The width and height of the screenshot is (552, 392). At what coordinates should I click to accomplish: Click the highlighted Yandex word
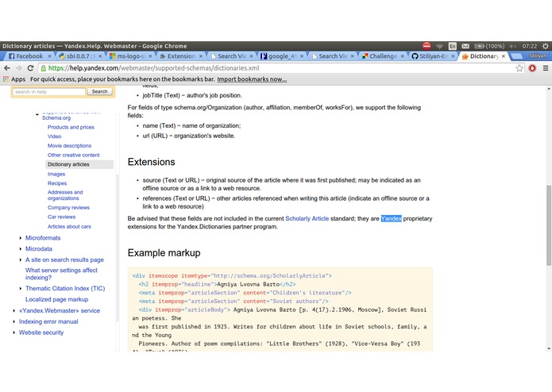[391, 219]
